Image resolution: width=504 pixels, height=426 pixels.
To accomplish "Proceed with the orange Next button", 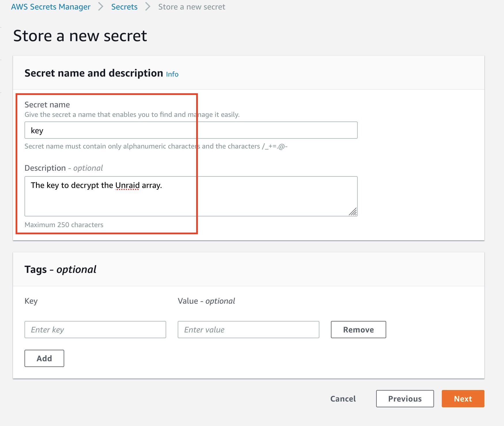I will pos(463,399).
